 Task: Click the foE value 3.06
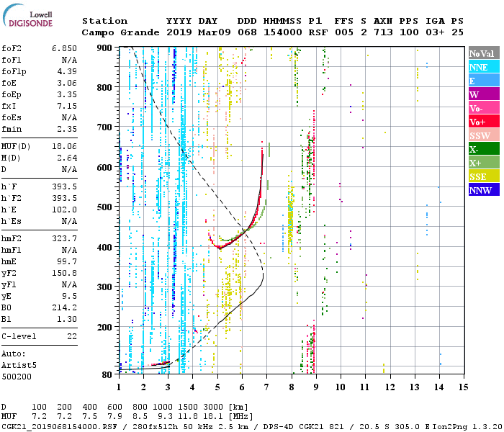tap(67, 83)
